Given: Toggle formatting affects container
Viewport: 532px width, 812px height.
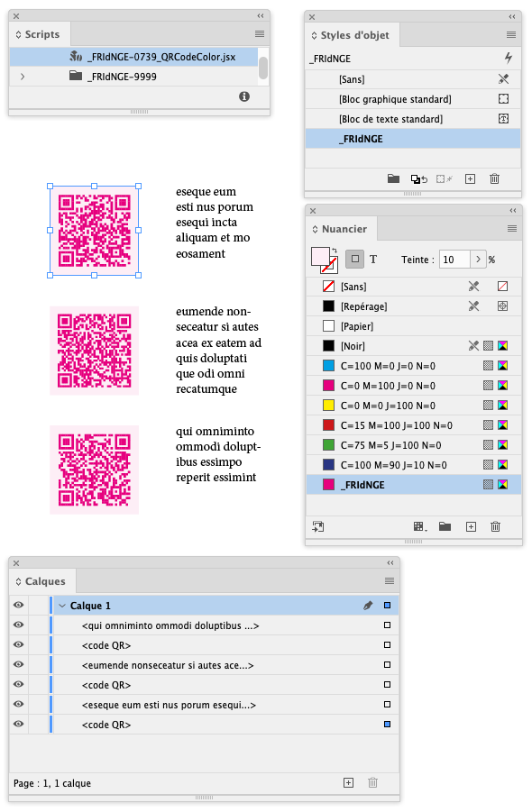Looking at the screenshot, I should 355,259.
